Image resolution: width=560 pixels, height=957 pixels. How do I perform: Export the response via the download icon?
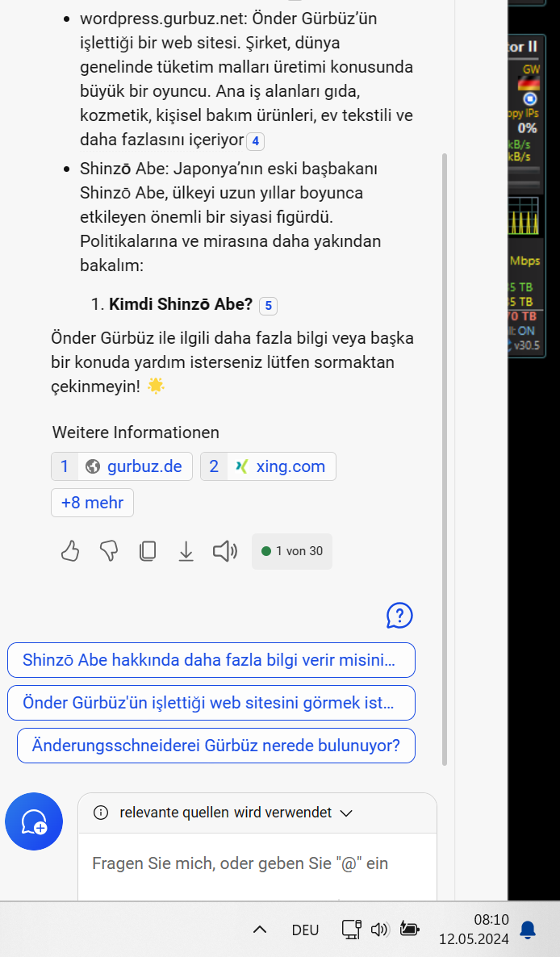(x=186, y=551)
